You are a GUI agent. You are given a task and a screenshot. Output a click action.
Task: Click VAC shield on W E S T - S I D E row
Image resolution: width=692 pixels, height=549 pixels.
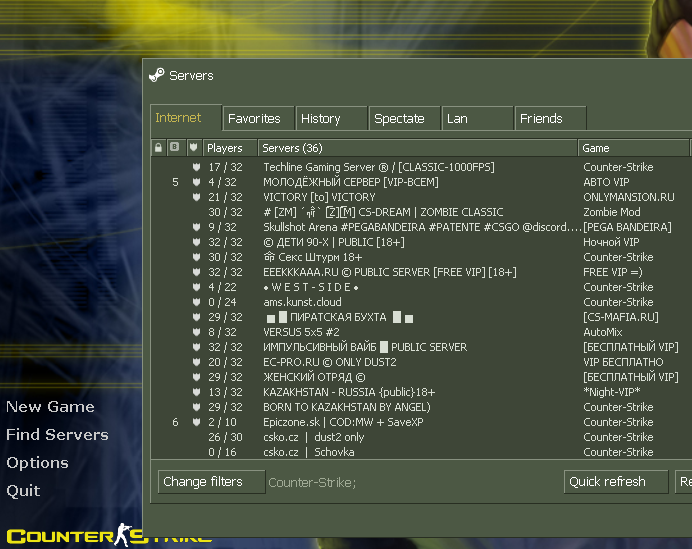pyautogui.click(x=196, y=287)
